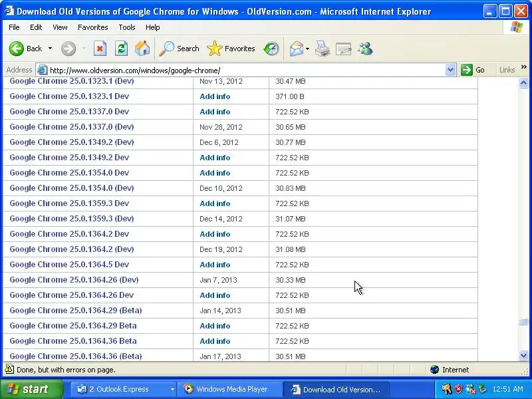The width and height of the screenshot is (532, 399).
Task: Open the Edit menu
Action: pos(36,27)
